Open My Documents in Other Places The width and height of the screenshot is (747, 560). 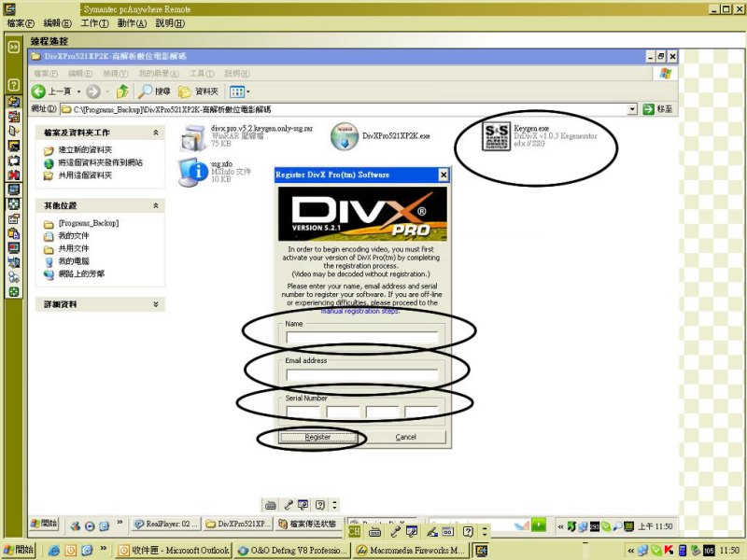pyautogui.click(x=74, y=236)
